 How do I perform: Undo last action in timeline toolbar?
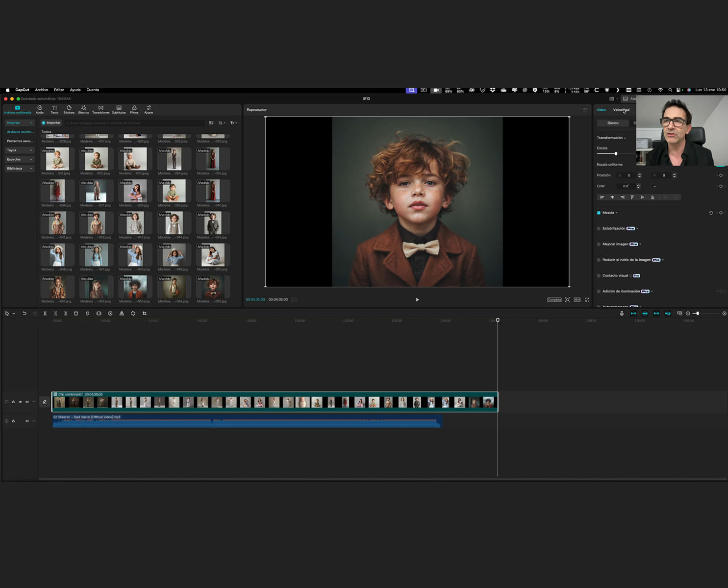pos(24,314)
